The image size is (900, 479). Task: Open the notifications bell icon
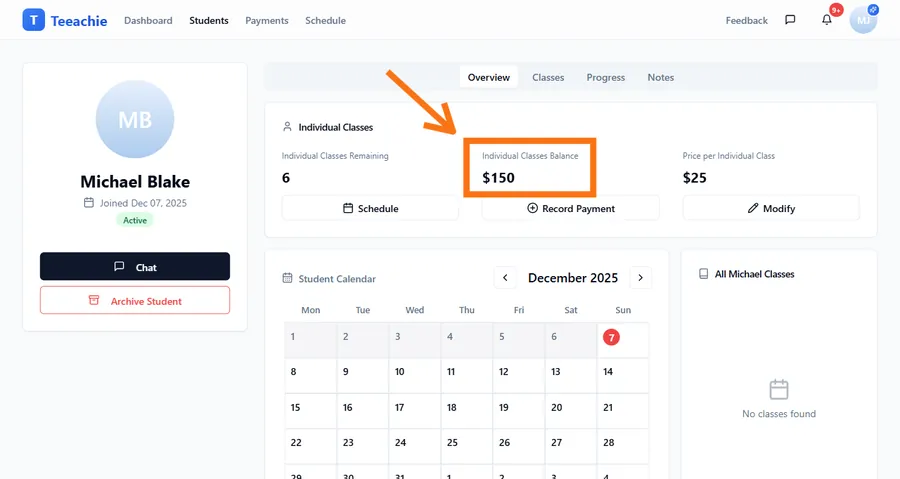(x=827, y=20)
